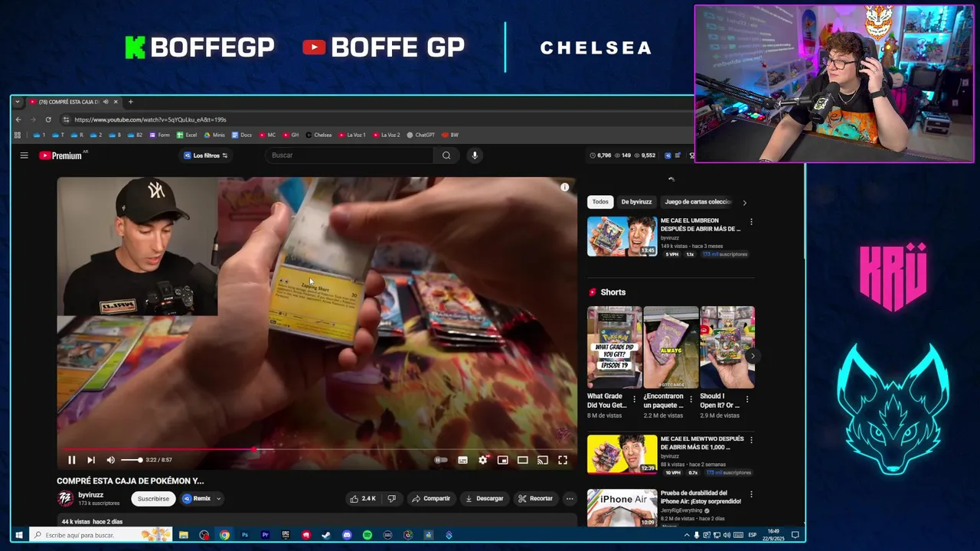Download the video with Descargar
This screenshot has height=551, width=980.
pyautogui.click(x=485, y=498)
